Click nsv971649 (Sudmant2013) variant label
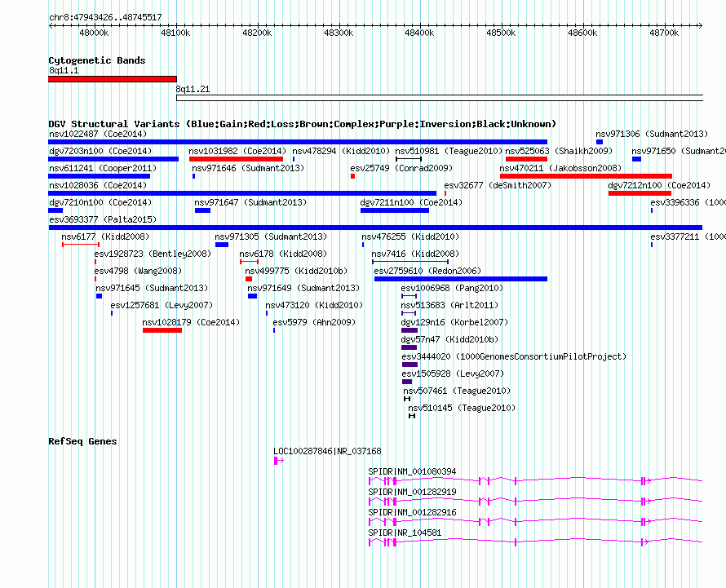The width and height of the screenshot is (726, 588). click(303, 288)
